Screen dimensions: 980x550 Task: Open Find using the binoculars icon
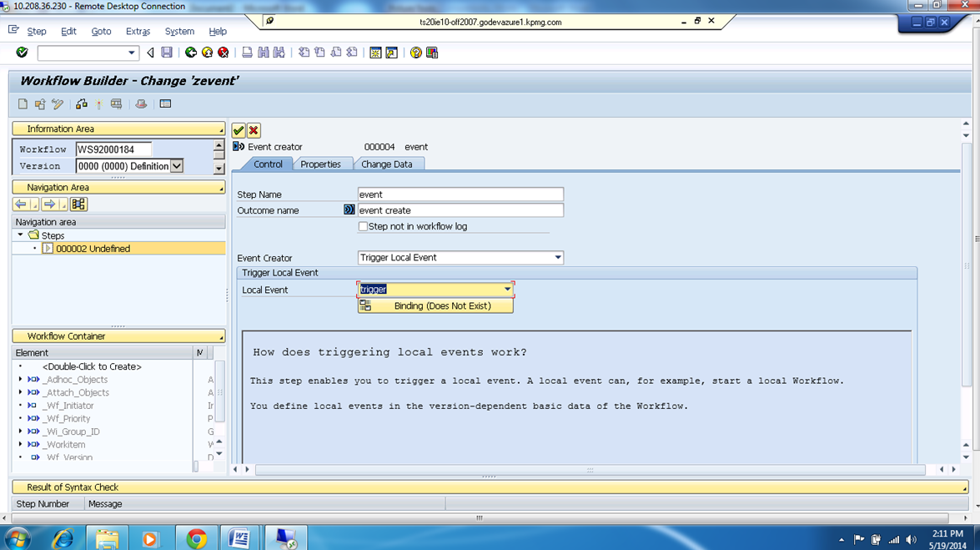[263, 52]
